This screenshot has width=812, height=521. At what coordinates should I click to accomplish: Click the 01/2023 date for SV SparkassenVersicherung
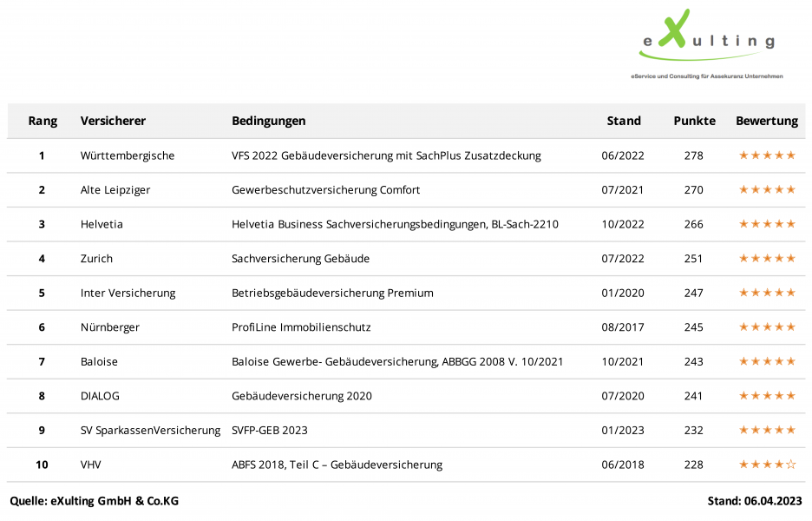(x=623, y=431)
